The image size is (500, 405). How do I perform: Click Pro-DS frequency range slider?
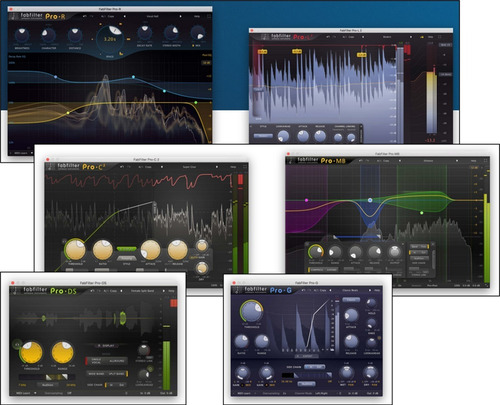click(47, 377)
